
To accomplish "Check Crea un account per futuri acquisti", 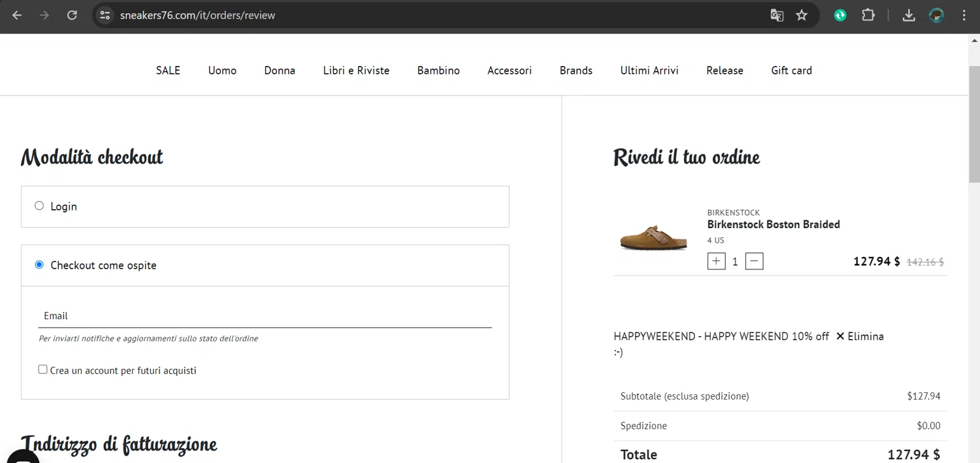I will coord(43,369).
